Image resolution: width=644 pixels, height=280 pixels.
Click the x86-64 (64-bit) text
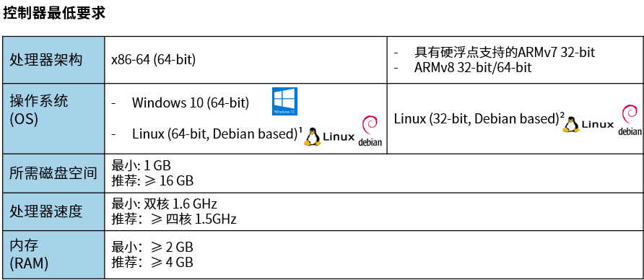[x=154, y=61]
